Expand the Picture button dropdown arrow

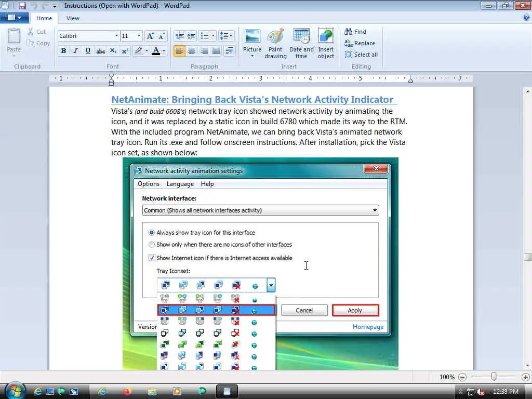[x=252, y=56]
